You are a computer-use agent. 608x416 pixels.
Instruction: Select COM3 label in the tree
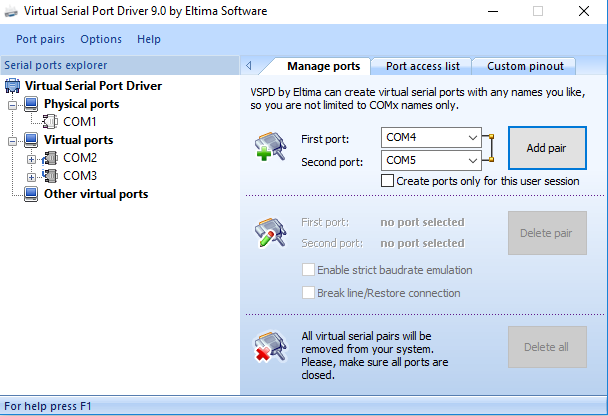tap(80, 176)
